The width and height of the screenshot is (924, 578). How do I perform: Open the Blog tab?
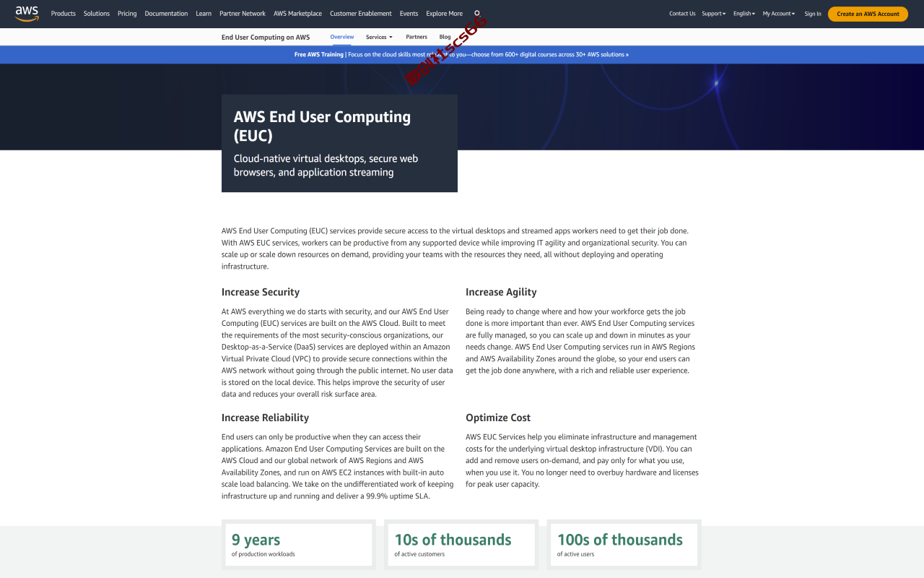pos(445,37)
